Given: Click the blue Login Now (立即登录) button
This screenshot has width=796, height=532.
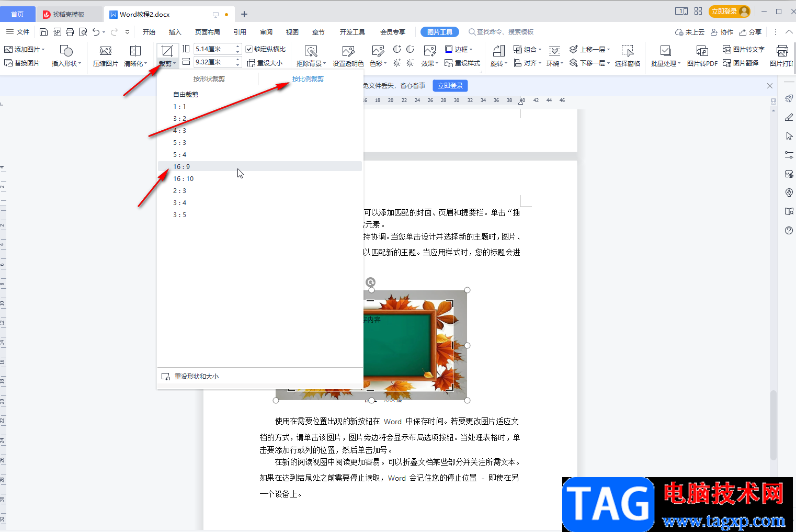Looking at the screenshot, I should click(450, 85).
